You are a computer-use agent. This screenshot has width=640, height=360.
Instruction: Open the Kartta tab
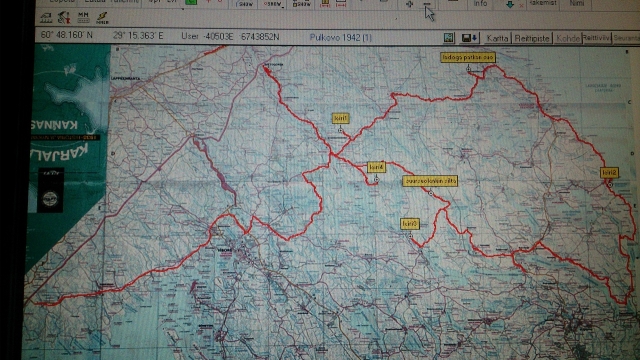coord(497,38)
